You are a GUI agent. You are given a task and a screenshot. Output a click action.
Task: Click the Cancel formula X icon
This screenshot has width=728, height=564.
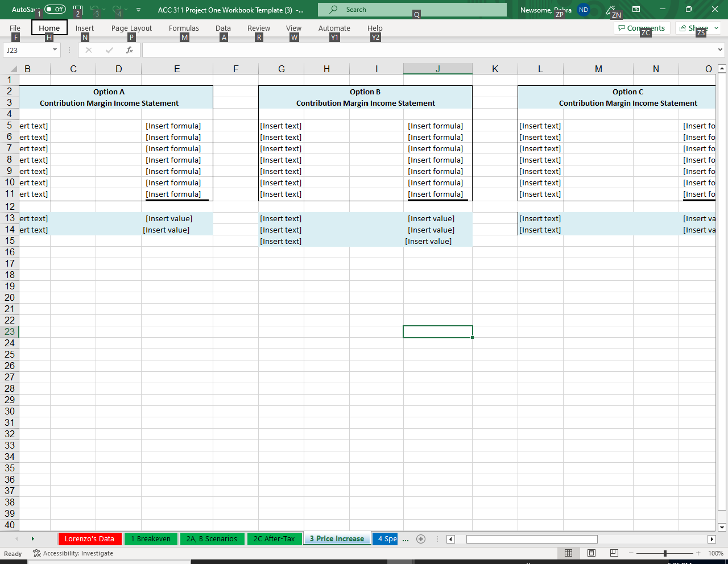(88, 50)
